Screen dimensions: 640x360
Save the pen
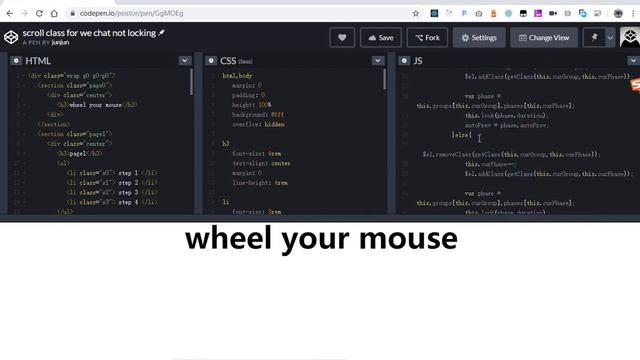pos(381,38)
